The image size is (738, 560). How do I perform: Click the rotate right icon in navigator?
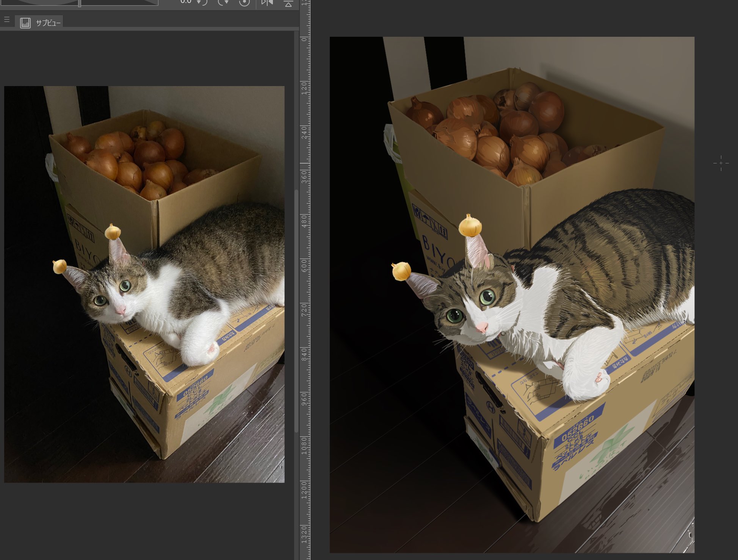tap(223, 3)
